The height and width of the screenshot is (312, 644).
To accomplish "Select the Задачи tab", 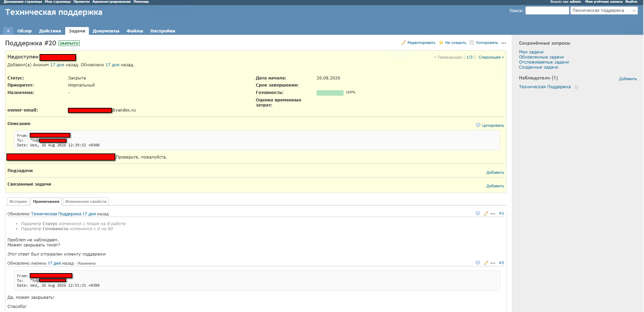I will 77,31.
